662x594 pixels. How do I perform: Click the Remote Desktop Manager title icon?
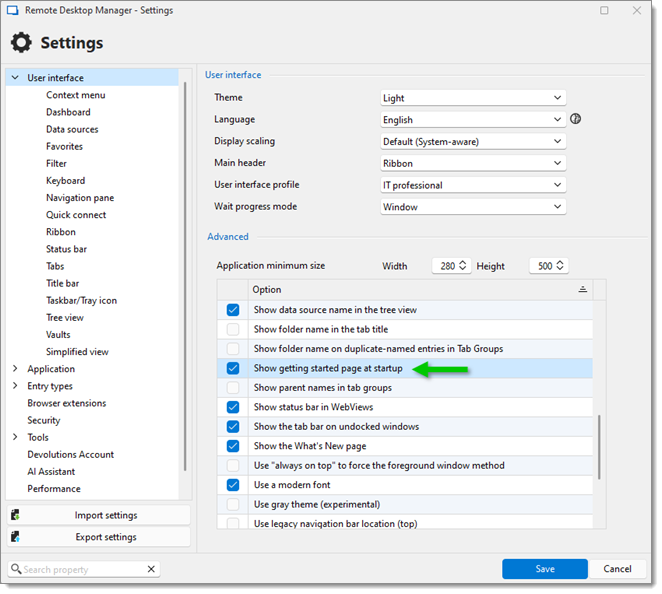tap(13, 10)
